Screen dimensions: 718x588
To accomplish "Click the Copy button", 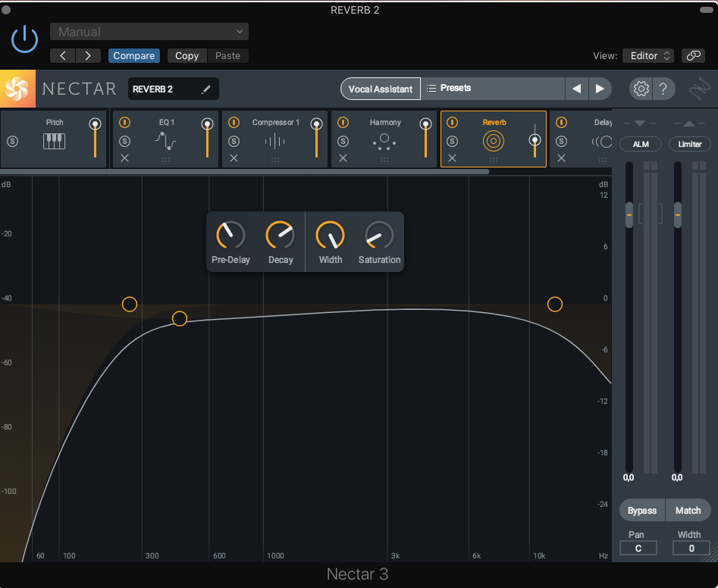I will click(x=187, y=56).
